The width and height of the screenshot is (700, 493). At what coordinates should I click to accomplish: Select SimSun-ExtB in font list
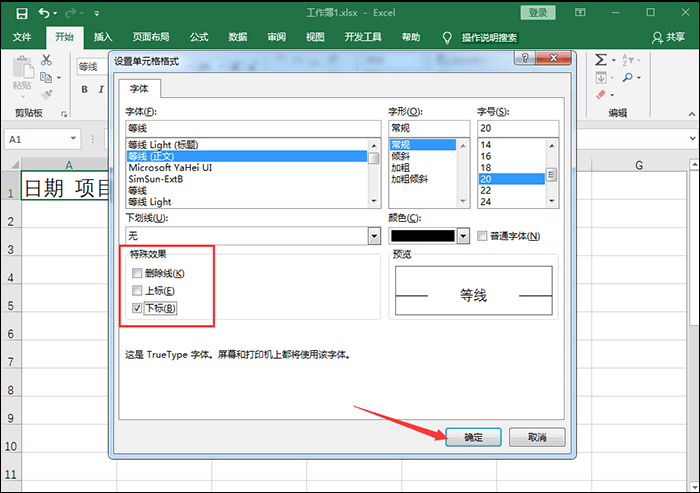point(246,179)
